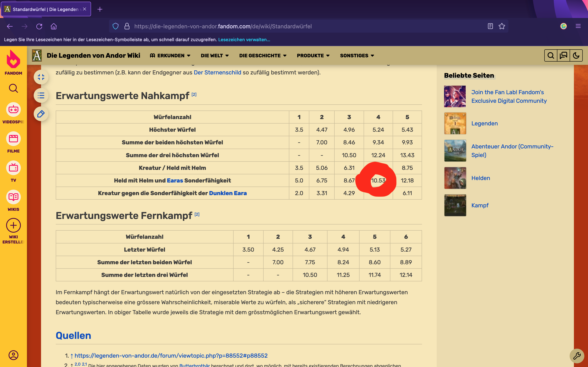The height and width of the screenshot is (367, 588).
Task: Open the Videospiele gamepad icon
Action: click(13, 110)
